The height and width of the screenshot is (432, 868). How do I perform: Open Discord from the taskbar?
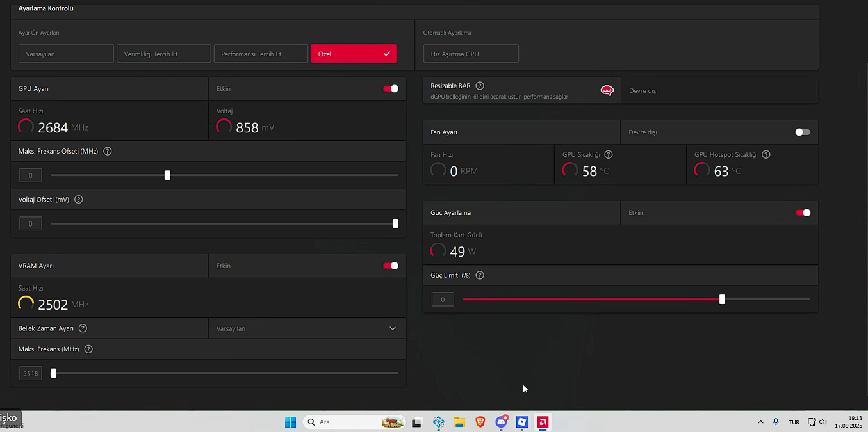501,422
